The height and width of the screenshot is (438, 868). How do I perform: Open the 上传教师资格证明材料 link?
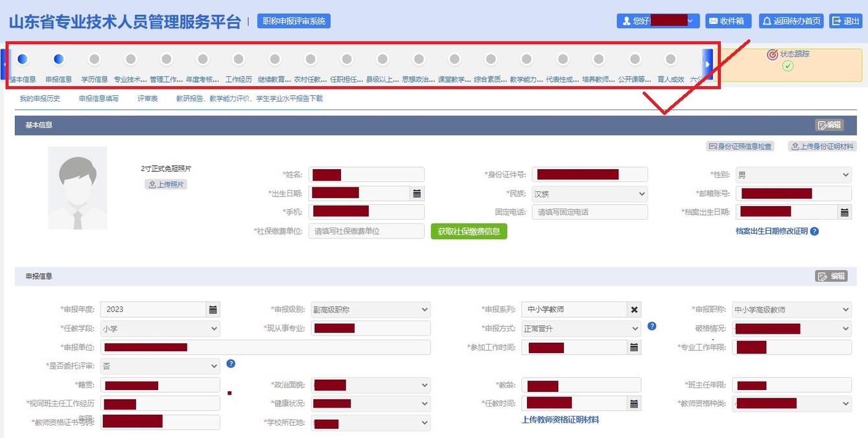point(560,419)
